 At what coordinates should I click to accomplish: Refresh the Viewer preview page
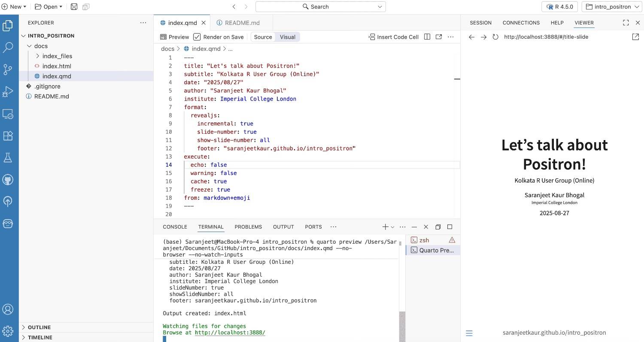(495, 37)
